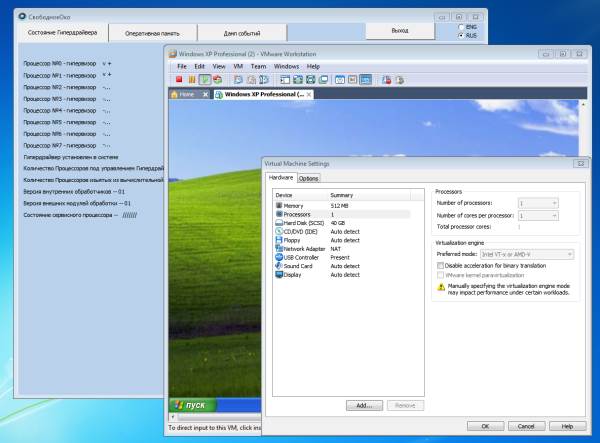Click the record toolbar icon with red dot
The image size is (600, 443).
point(386,80)
